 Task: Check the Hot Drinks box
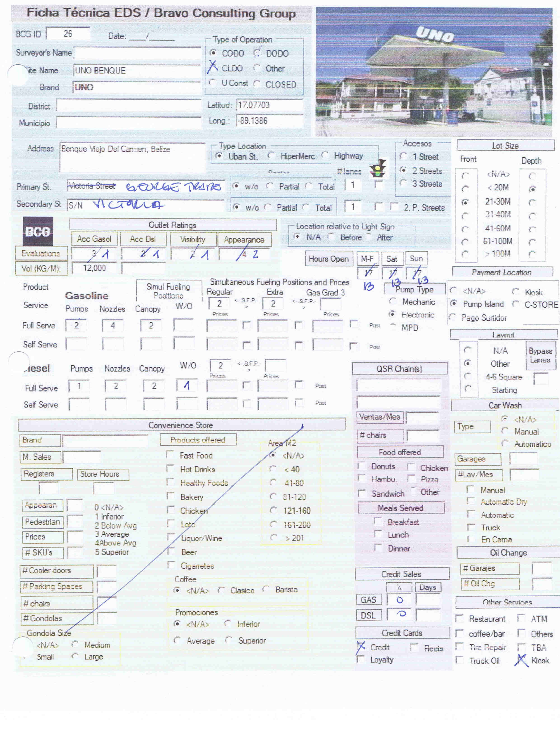(170, 468)
